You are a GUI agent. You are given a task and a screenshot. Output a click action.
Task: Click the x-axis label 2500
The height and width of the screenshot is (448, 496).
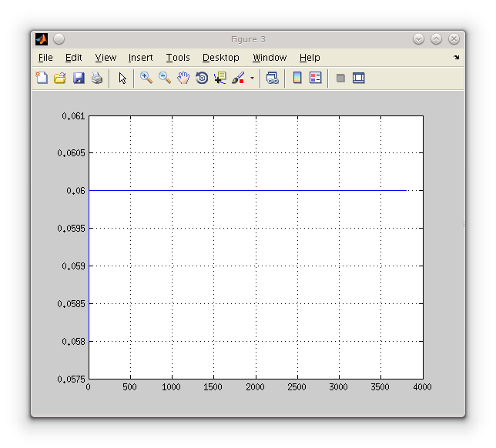(x=297, y=387)
